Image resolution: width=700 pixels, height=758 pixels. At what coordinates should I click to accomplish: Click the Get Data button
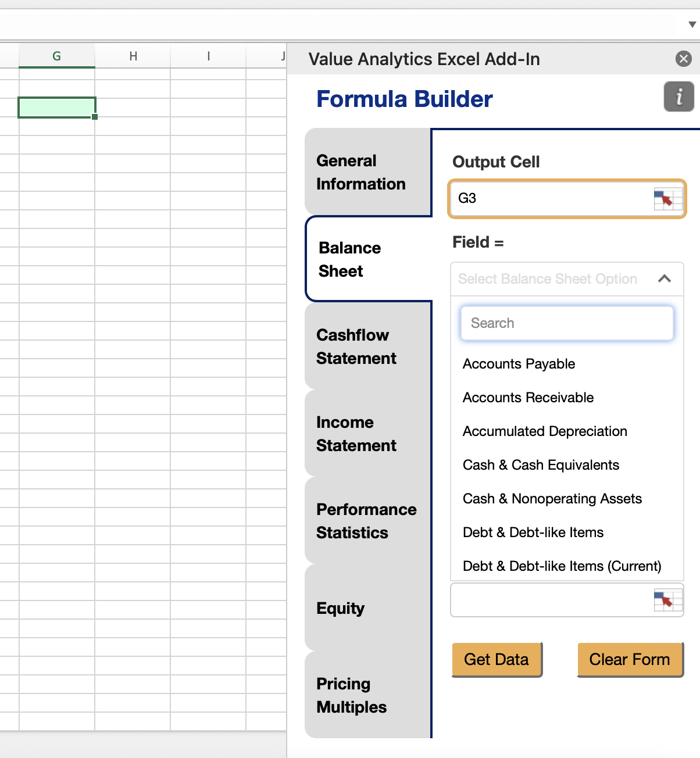497,659
